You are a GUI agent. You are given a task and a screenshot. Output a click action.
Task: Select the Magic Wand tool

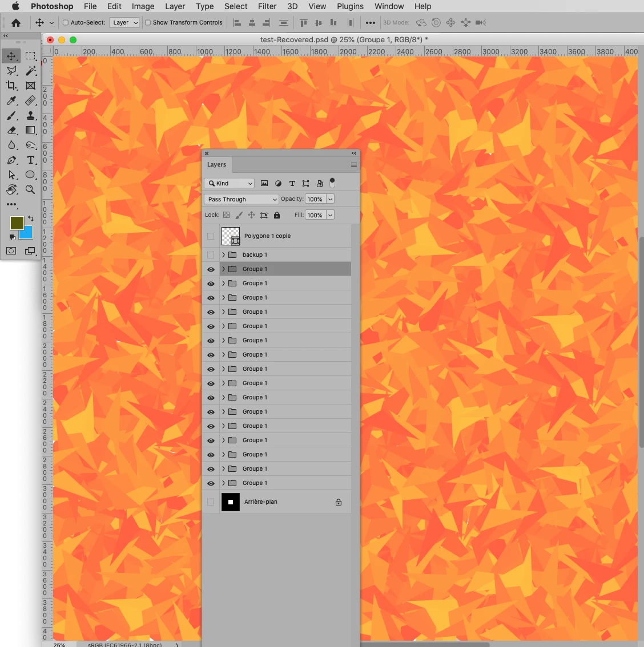coord(31,71)
